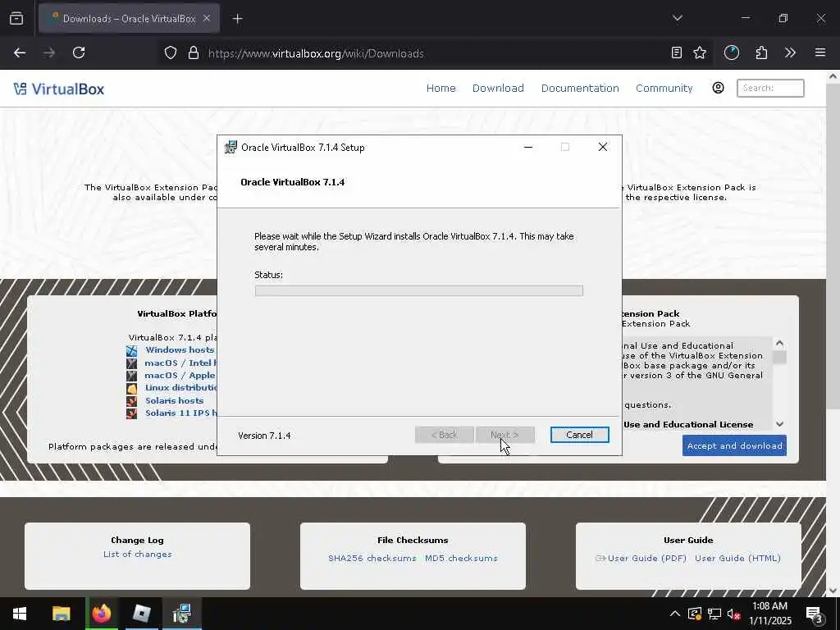Open File Explorer from the taskbar
This screenshot has height=630, width=840.
click(61, 614)
